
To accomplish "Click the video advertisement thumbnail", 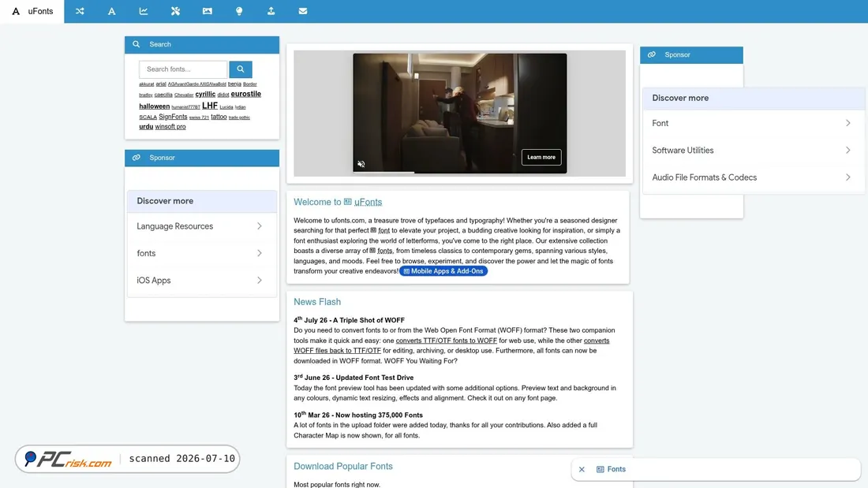I will [460, 114].
